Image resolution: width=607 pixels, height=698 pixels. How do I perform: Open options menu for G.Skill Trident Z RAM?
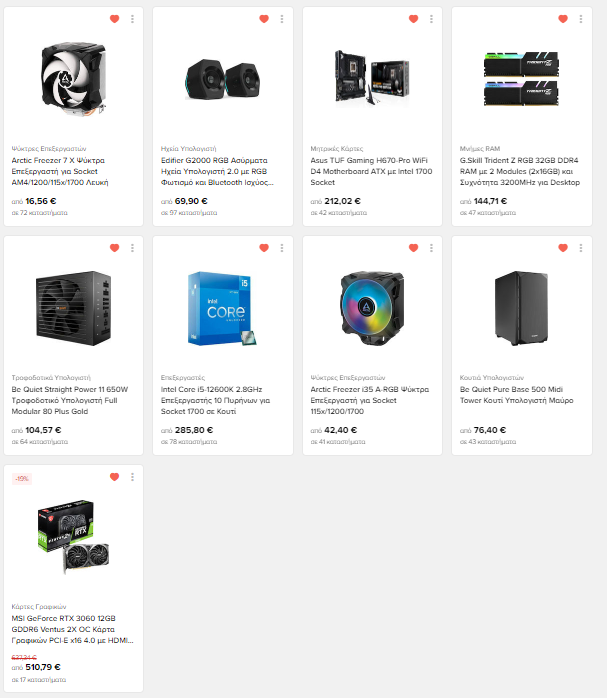pyautogui.click(x=581, y=19)
